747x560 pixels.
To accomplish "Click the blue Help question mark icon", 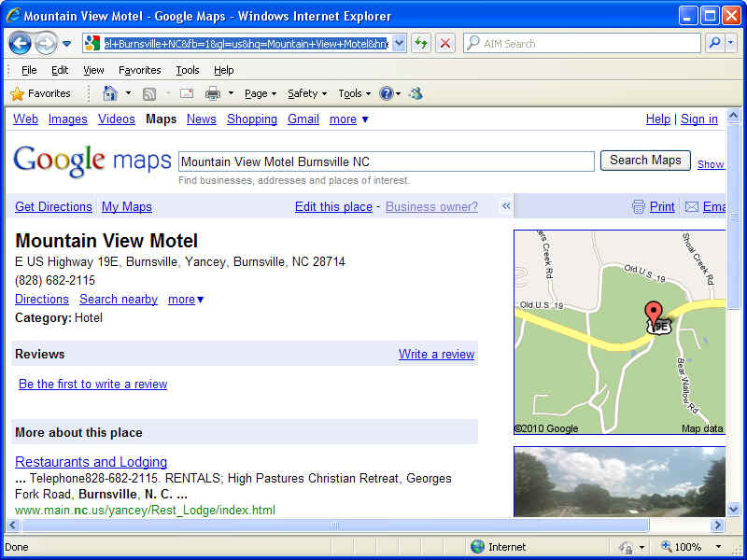I will [x=387, y=93].
